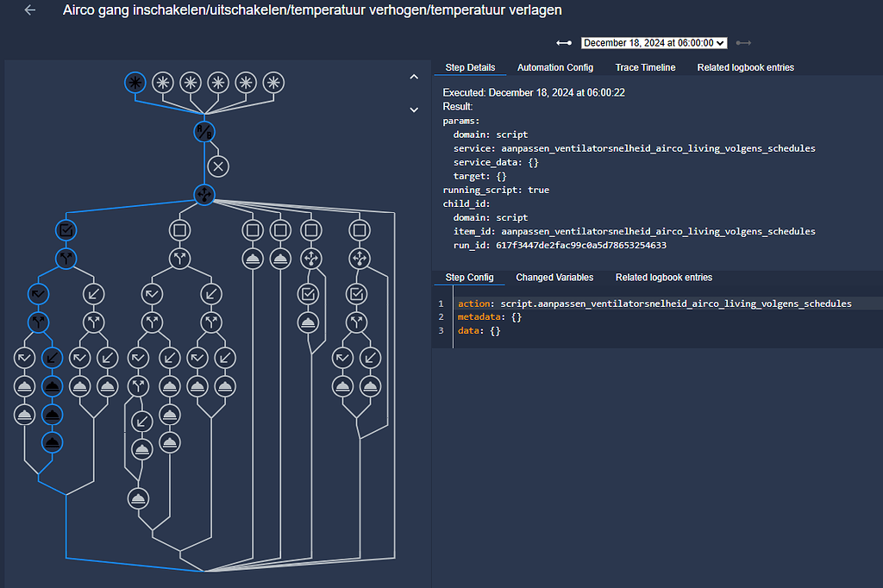
Task: Select the rightmost trigger asterisk node
Action: (x=273, y=83)
